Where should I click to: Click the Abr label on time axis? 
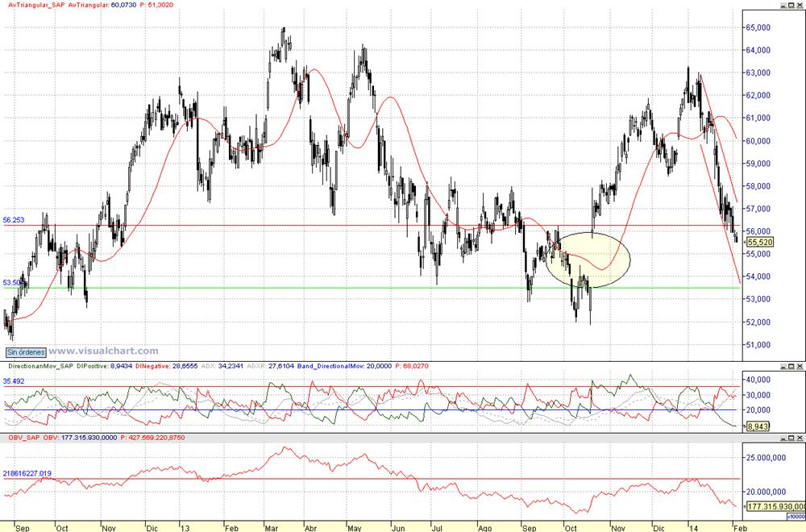pyautogui.click(x=310, y=528)
